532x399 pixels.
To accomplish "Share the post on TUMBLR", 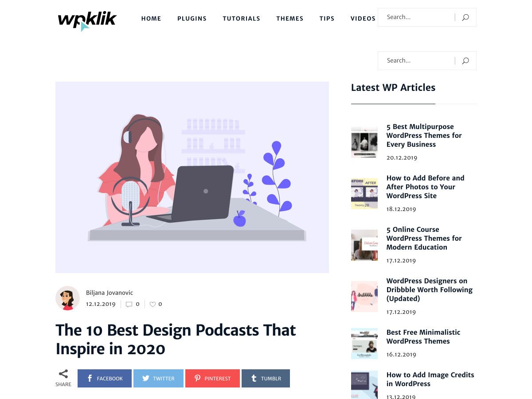I will (x=266, y=378).
